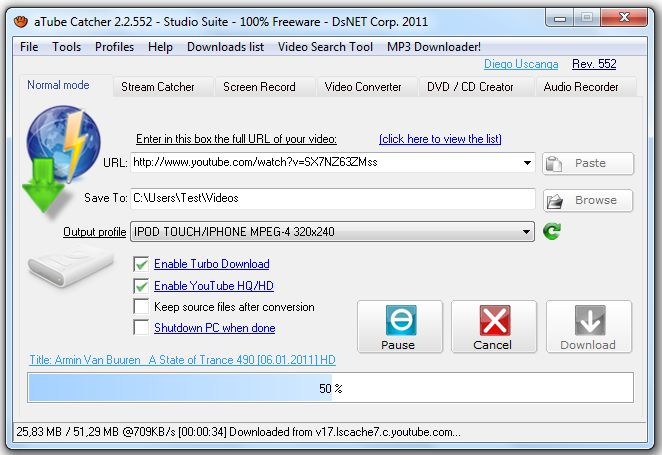
Task: Click the globe download logo icon
Action: coord(61,160)
